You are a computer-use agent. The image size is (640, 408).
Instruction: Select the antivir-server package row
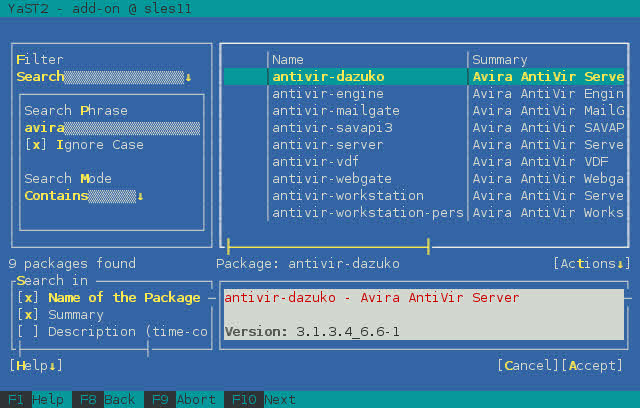[x=424, y=145]
